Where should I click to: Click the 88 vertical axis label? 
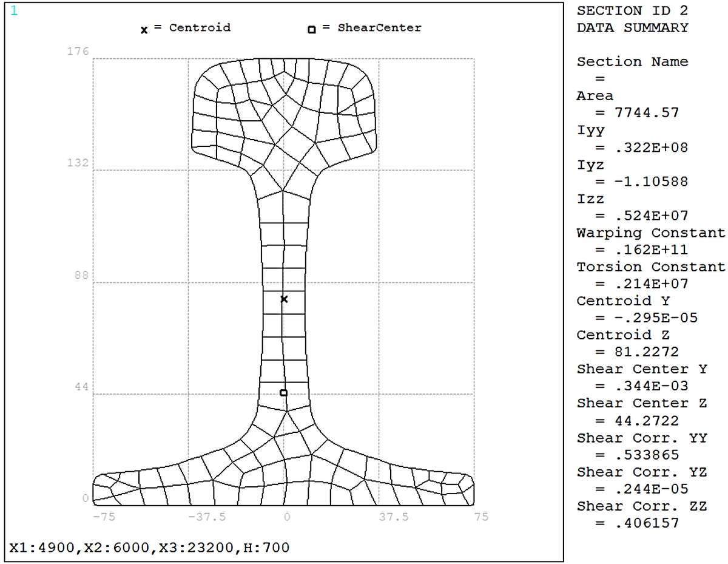coord(81,275)
